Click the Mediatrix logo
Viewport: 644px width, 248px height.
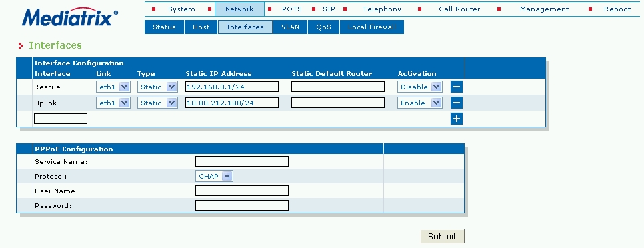click(70, 17)
